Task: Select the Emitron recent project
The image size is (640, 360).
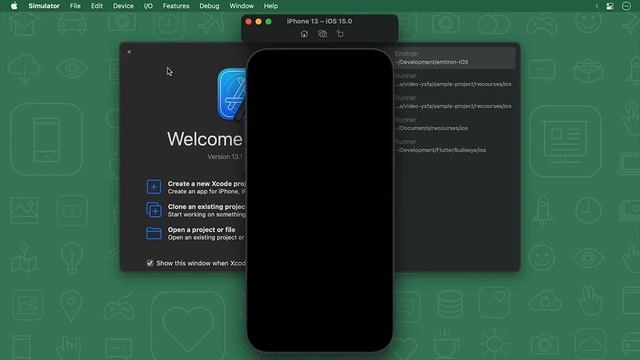Action: click(x=454, y=58)
